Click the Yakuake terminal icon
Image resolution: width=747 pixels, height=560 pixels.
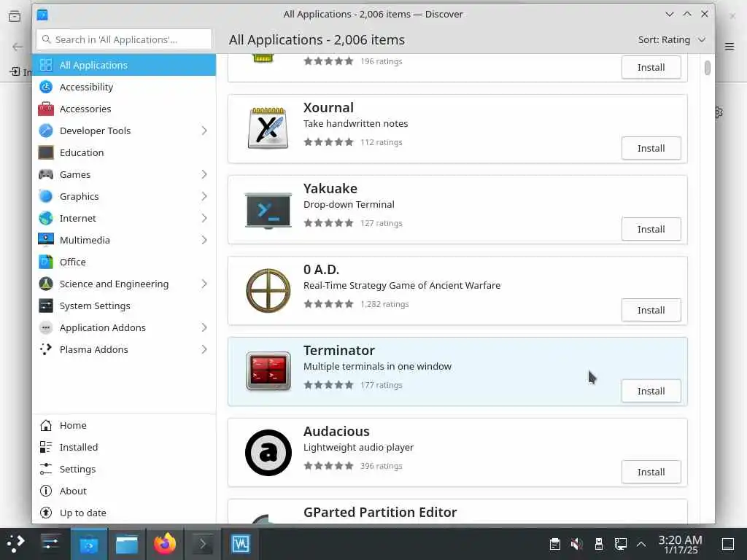pos(268,210)
